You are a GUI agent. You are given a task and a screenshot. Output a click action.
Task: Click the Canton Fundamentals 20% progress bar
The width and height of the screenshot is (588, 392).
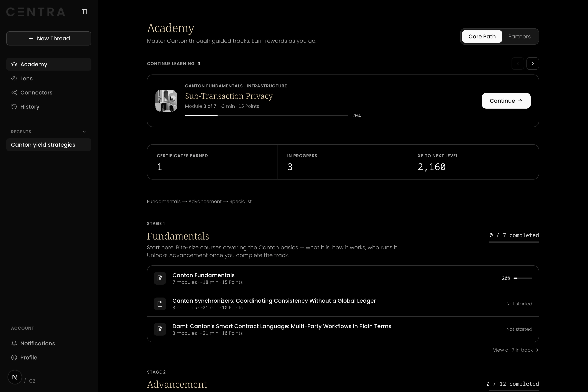pyautogui.click(x=523, y=278)
